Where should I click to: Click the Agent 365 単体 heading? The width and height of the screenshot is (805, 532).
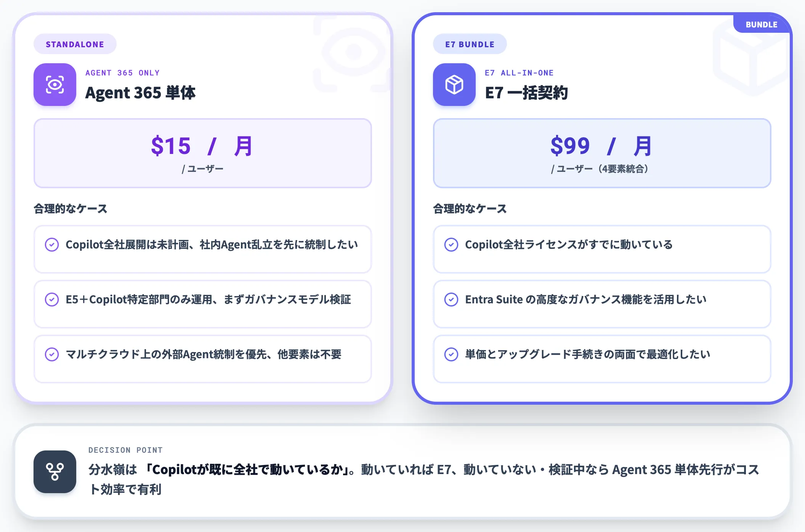point(140,93)
